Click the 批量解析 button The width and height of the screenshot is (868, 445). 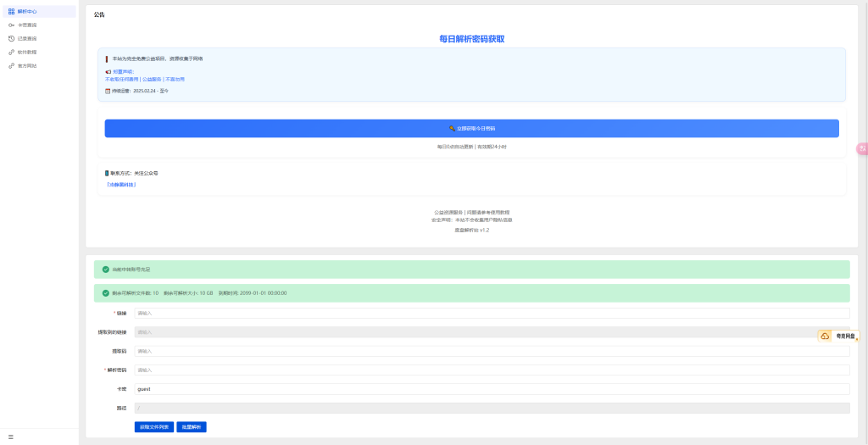192,427
